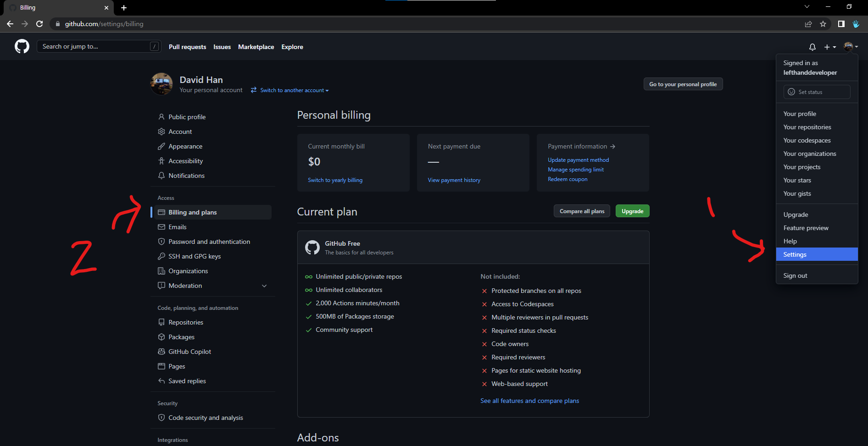The height and width of the screenshot is (446, 868).
Task: Click the Pages browser icon
Action: click(161, 366)
